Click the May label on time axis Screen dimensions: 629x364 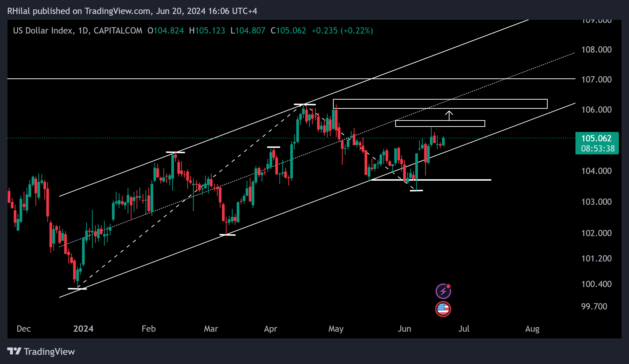tap(336, 329)
